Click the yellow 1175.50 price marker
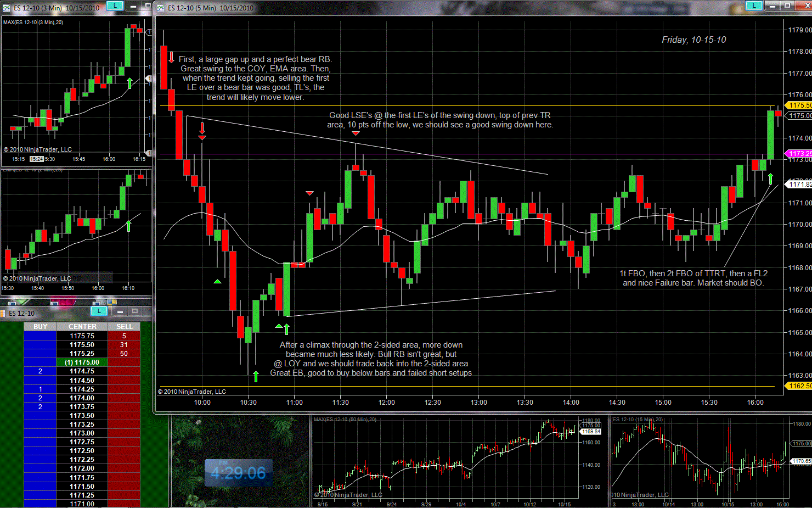812x508 pixels. [x=799, y=105]
